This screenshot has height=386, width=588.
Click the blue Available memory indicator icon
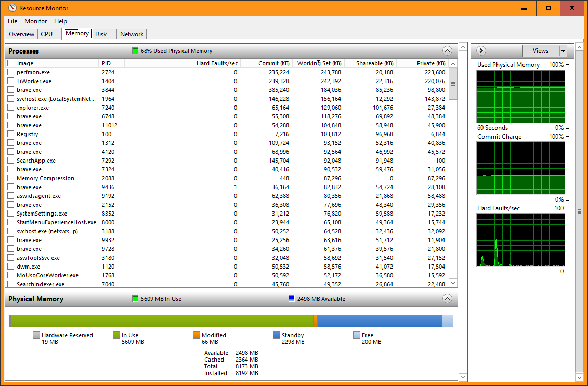coord(291,299)
